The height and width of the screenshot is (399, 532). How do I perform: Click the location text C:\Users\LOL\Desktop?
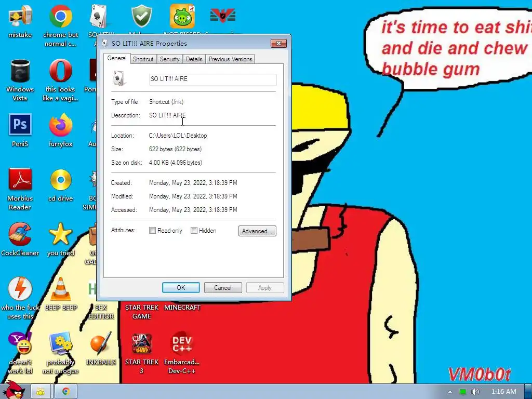point(178,136)
